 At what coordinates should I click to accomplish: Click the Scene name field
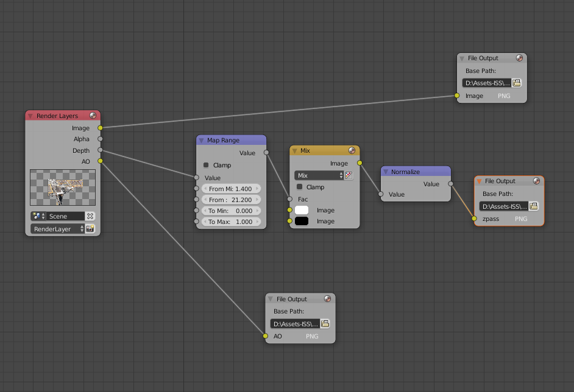pos(66,216)
